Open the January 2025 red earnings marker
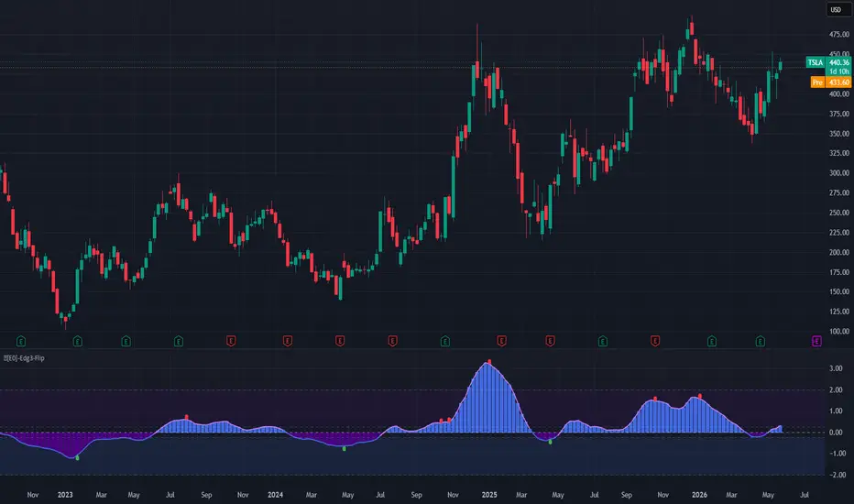The height and width of the screenshot is (504, 854). [501, 342]
